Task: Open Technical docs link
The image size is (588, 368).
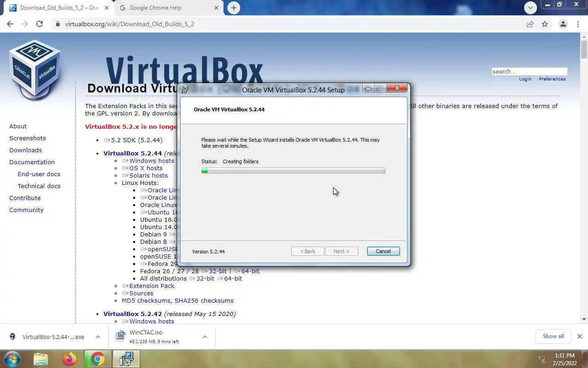Action: click(x=39, y=186)
